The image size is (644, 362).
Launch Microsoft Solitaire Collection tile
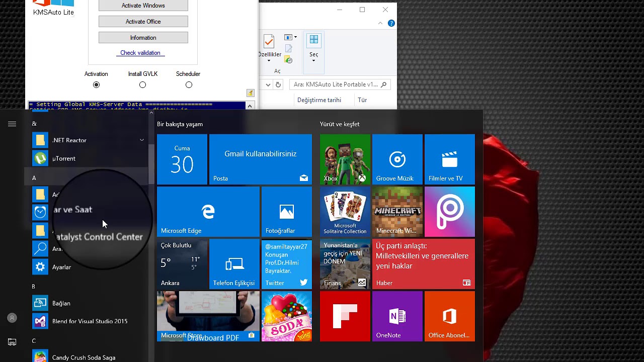(x=345, y=212)
